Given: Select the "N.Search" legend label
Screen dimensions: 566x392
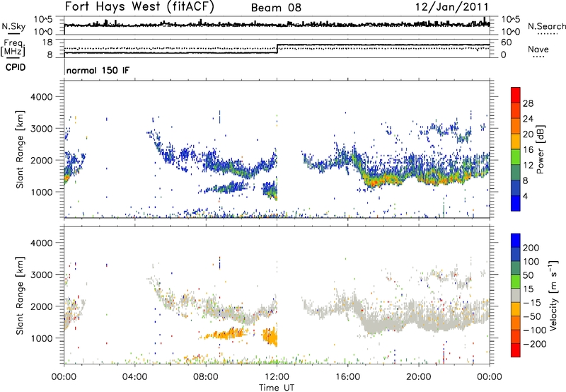Looking at the screenshot, I should [x=546, y=26].
